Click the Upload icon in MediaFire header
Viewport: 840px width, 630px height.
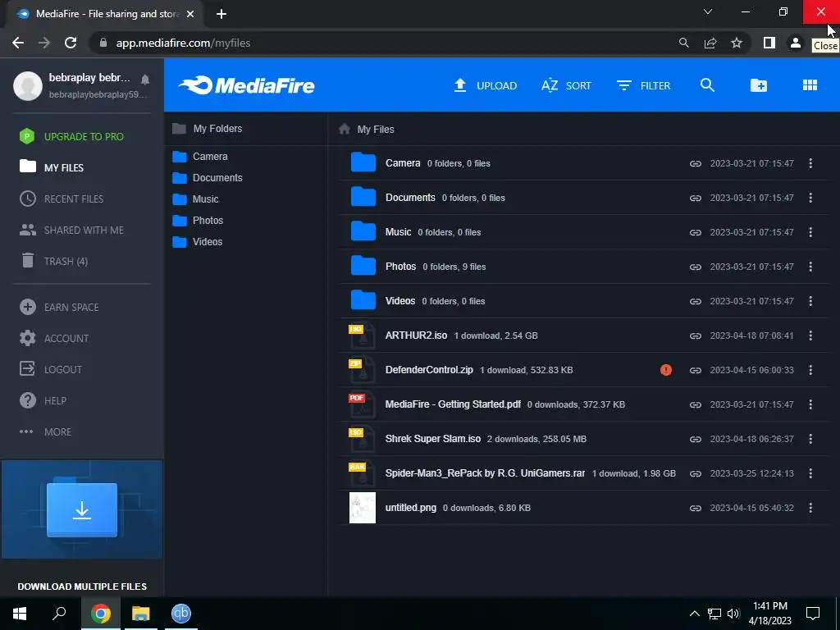(460, 85)
